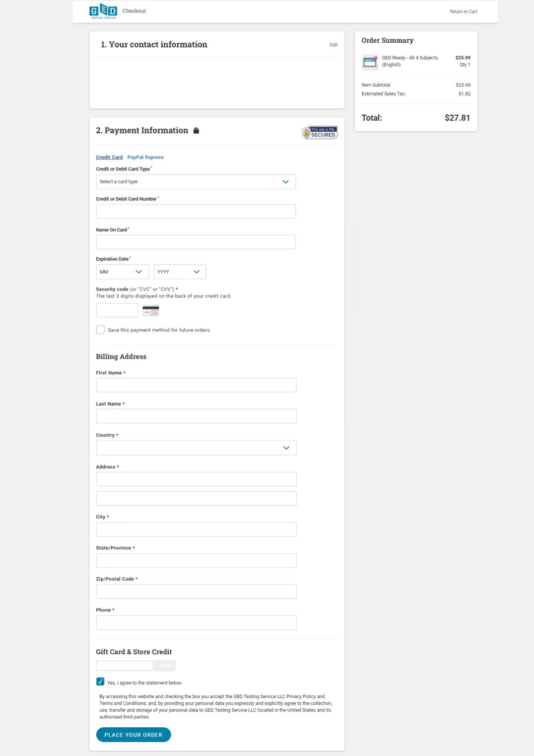Click the padlock icon beside Payment Information
This screenshot has width=534, height=756.
196,131
